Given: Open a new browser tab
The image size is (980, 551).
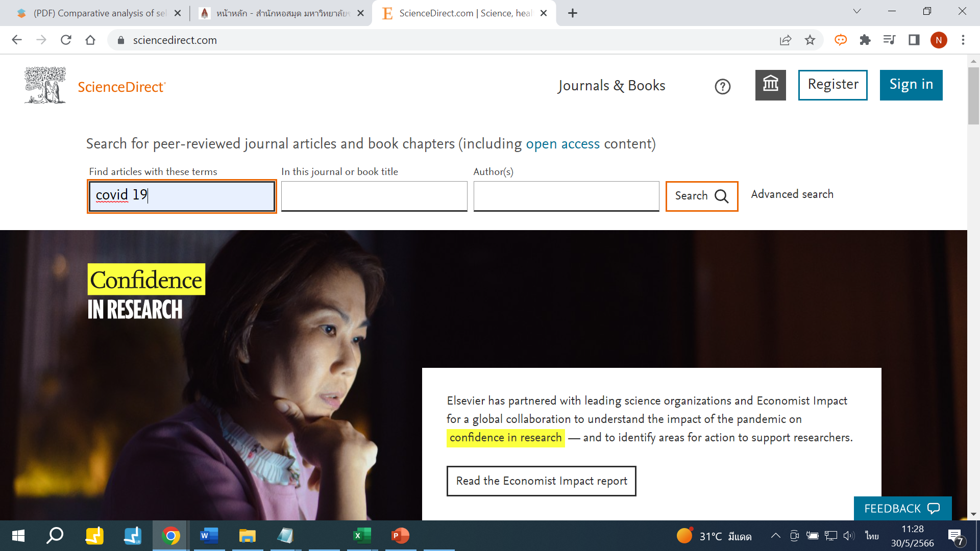Looking at the screenshot, I should [573, 13].
